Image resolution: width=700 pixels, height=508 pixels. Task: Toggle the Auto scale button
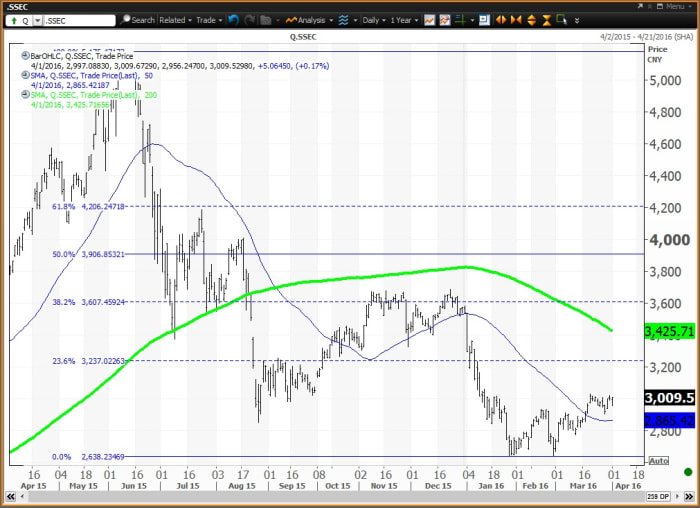point(658,461)
